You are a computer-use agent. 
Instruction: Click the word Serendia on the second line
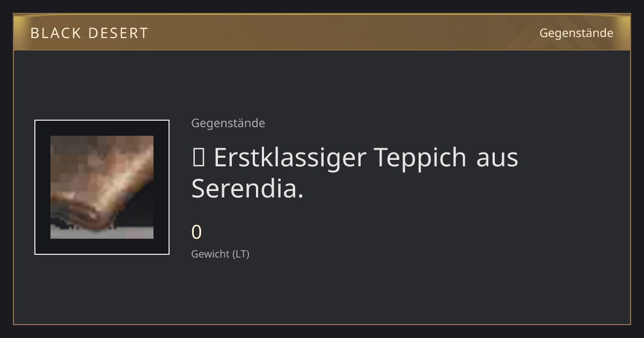[244, 189]
